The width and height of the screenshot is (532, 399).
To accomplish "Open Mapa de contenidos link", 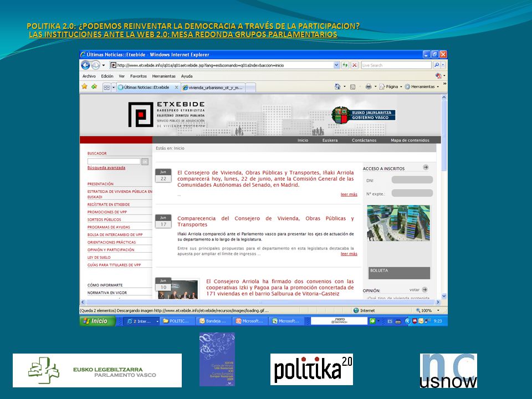I will point(410,140).
